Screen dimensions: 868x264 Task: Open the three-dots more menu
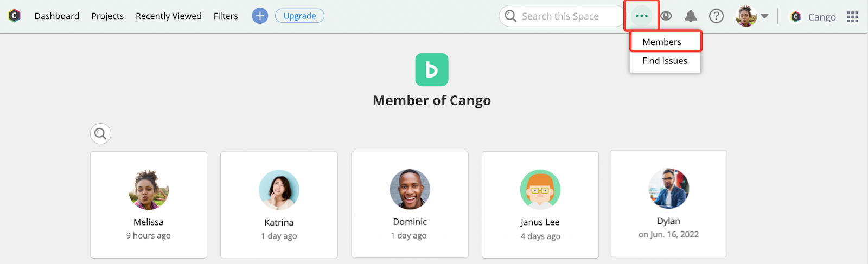click(x=642, y=16)
